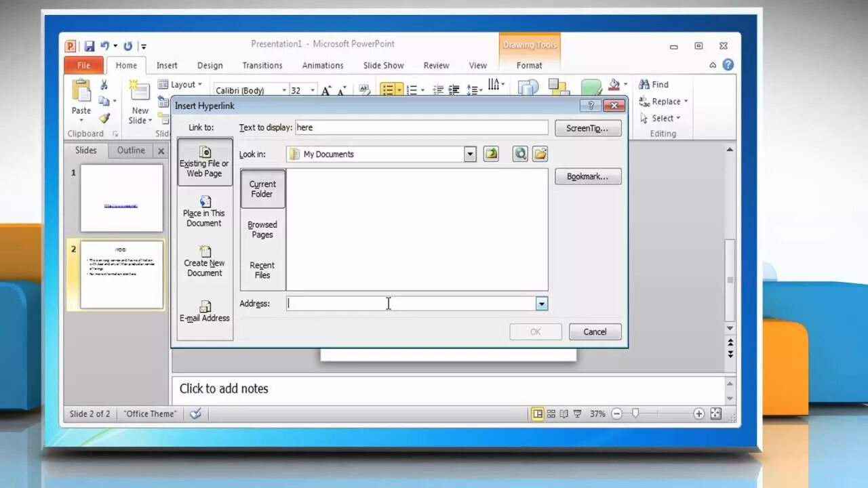Image resolution: width=868 pixels, height=488 pixels.
Task: Click the zoom in plus button
Action: (x=698, y=413)
